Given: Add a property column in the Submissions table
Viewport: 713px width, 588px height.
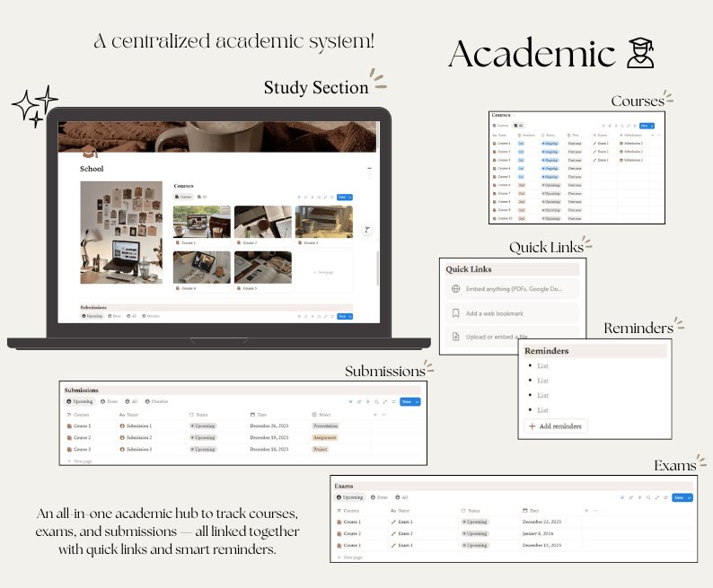Looking at the screenshot, I should [x=375, y=415].
